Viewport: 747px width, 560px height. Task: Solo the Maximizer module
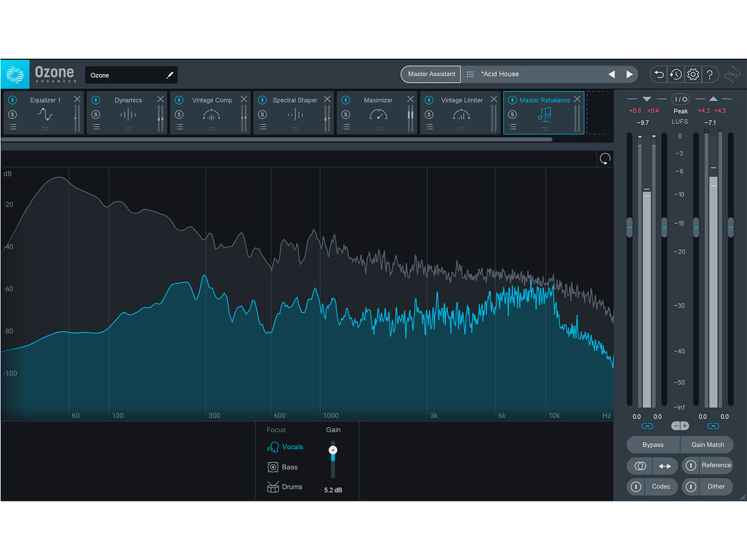pyautogui.click(x=346, y=114)
